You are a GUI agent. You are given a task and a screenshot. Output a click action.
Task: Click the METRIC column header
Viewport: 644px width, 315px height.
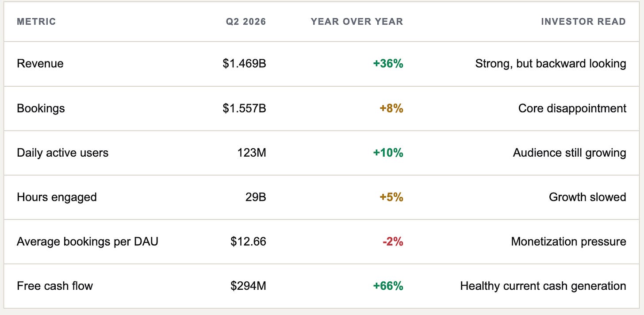pos(36,22)
